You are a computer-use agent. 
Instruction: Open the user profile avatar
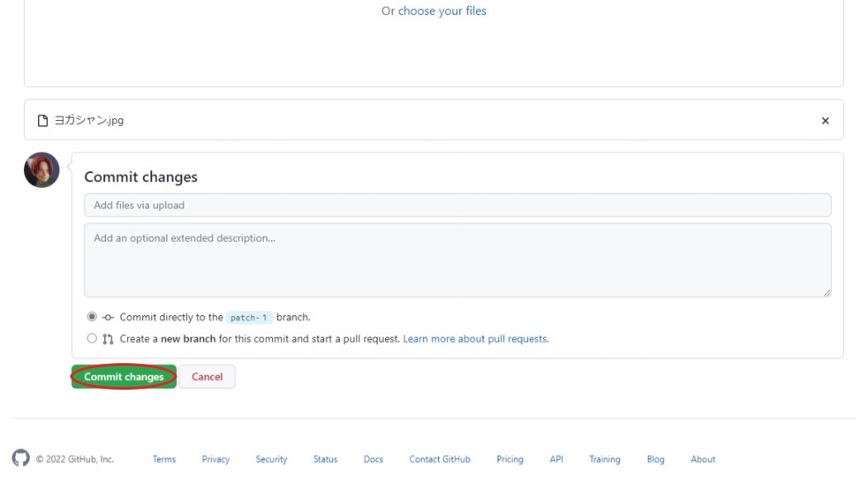point(41,170)
